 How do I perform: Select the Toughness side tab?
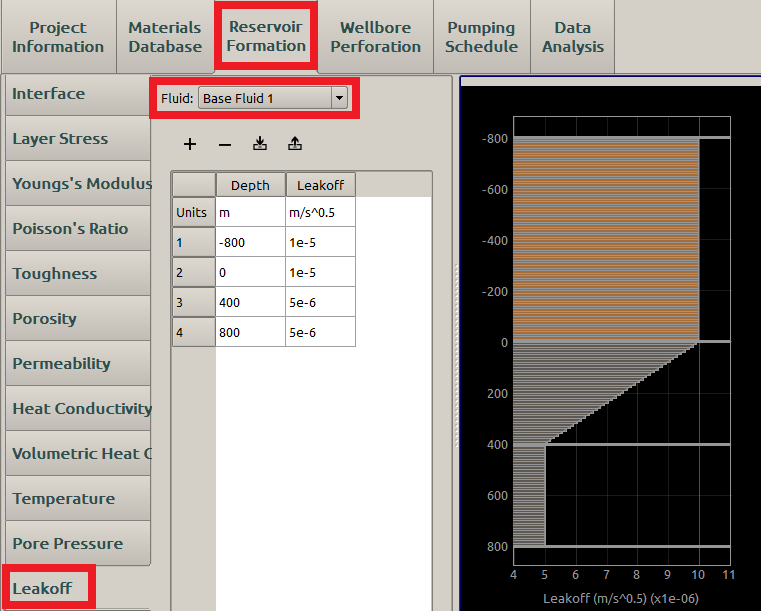click(x=78, y=274)
